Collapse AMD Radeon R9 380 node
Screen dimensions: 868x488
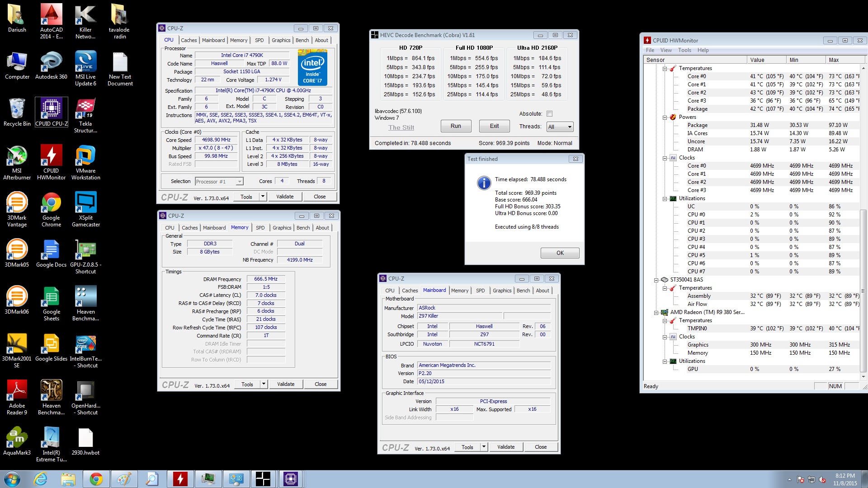656,313
